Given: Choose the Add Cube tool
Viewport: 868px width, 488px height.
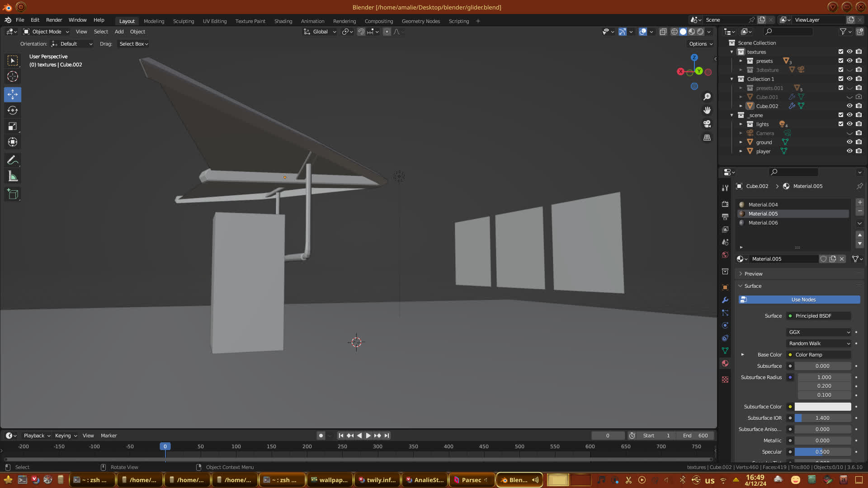Looking at the screenshot, I should pyautogui.click(x=13, y=194).
